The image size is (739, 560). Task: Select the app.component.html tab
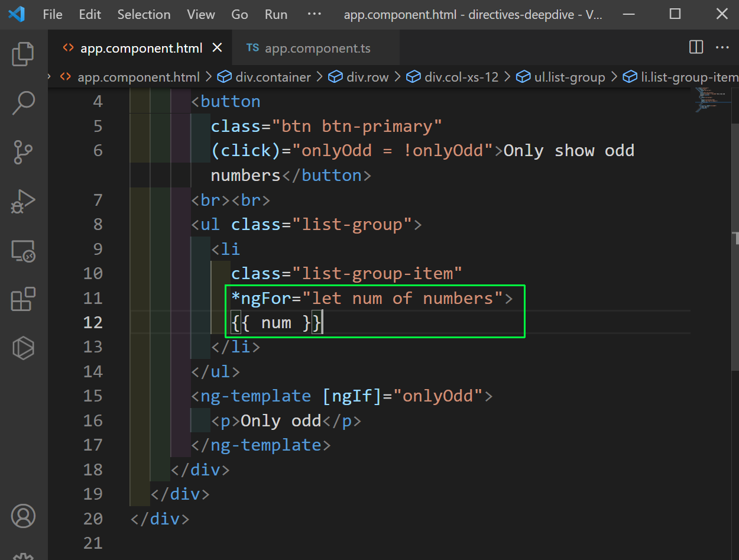pos(141,48)
